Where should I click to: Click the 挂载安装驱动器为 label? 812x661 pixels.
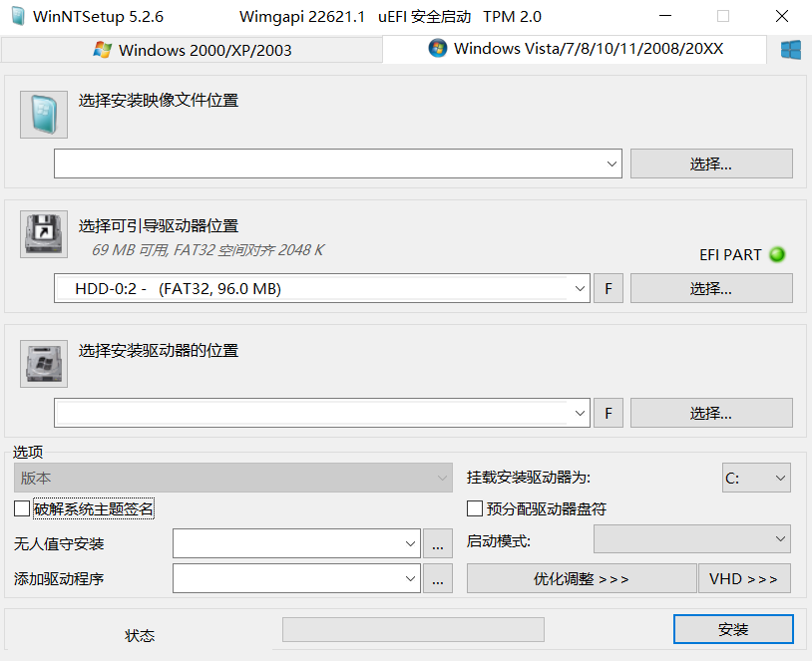(529, 477)
